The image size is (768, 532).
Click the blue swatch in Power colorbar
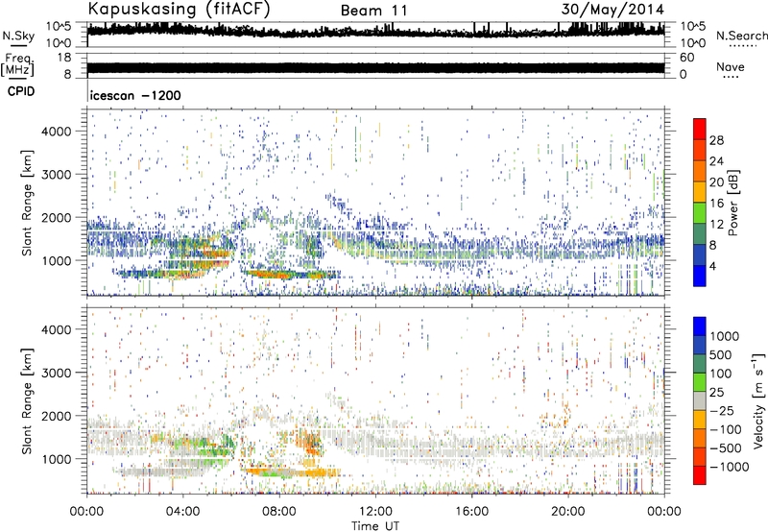click(700, 276)
